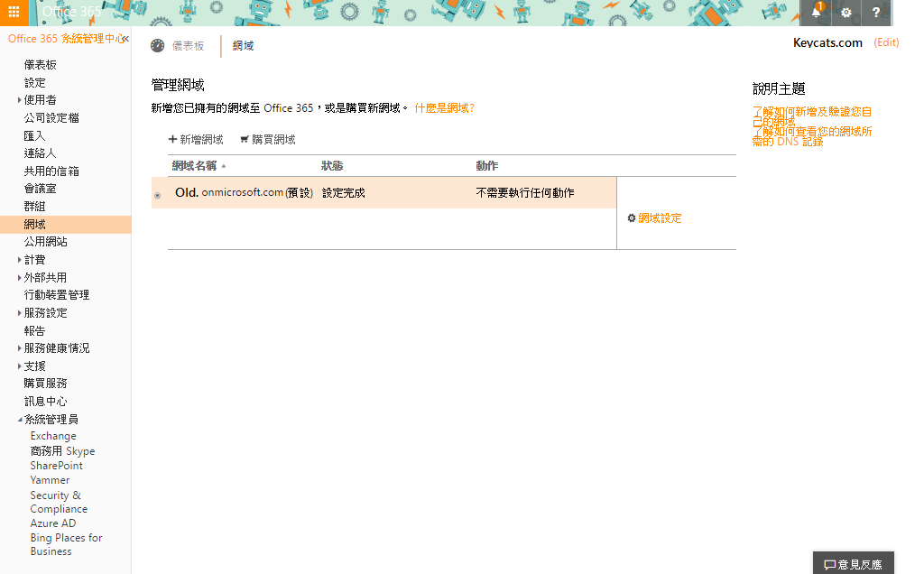Open 共用的信箱 in the navigation

[x=51, y=171]
